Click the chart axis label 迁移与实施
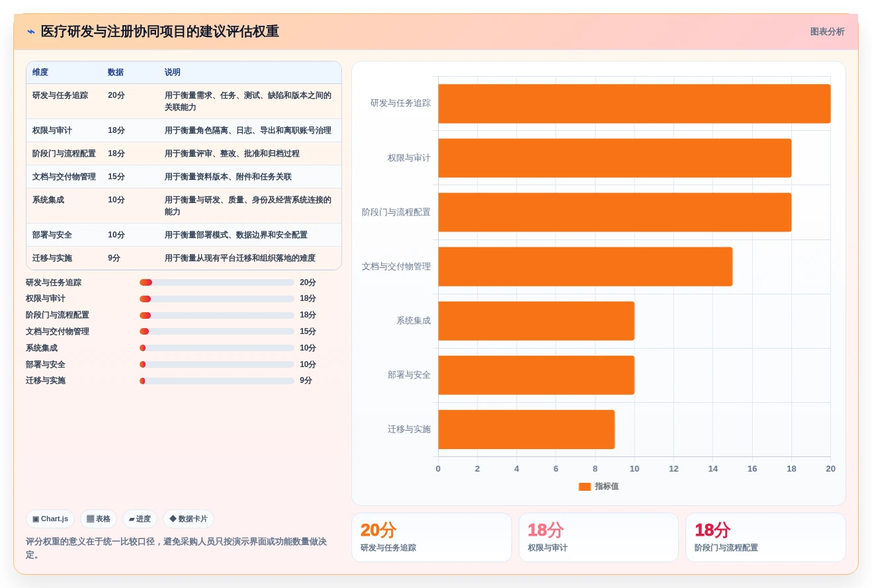 (410, 429)
